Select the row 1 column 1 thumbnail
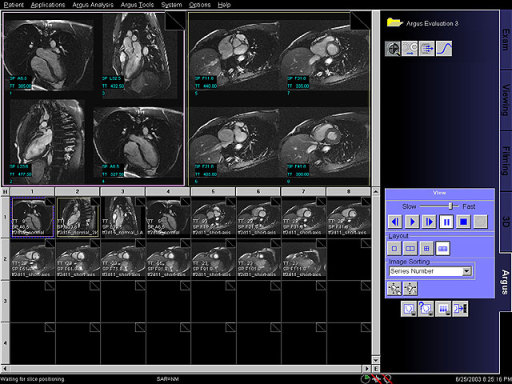The width and height of the screenshot is (512, 384). [32, 217]
